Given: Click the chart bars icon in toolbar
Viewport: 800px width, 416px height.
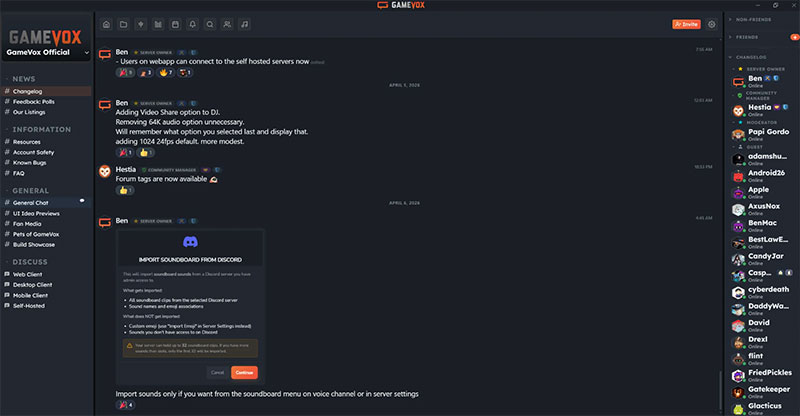Looking at the screenshot, I should click(158, 25).
